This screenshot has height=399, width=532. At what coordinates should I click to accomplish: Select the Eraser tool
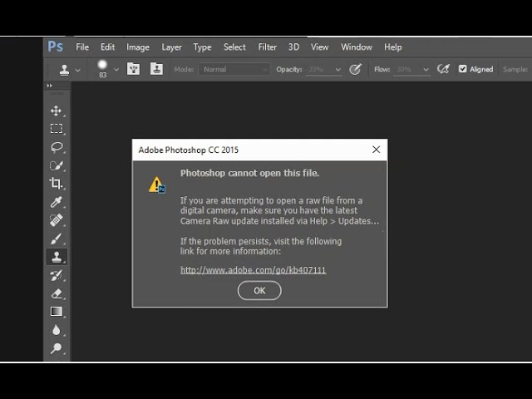pos(57,293)
